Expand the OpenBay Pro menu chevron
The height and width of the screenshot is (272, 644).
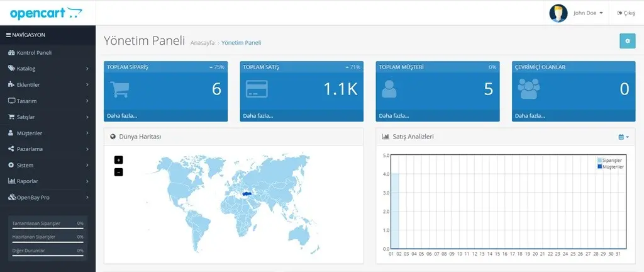pos(87,197)
